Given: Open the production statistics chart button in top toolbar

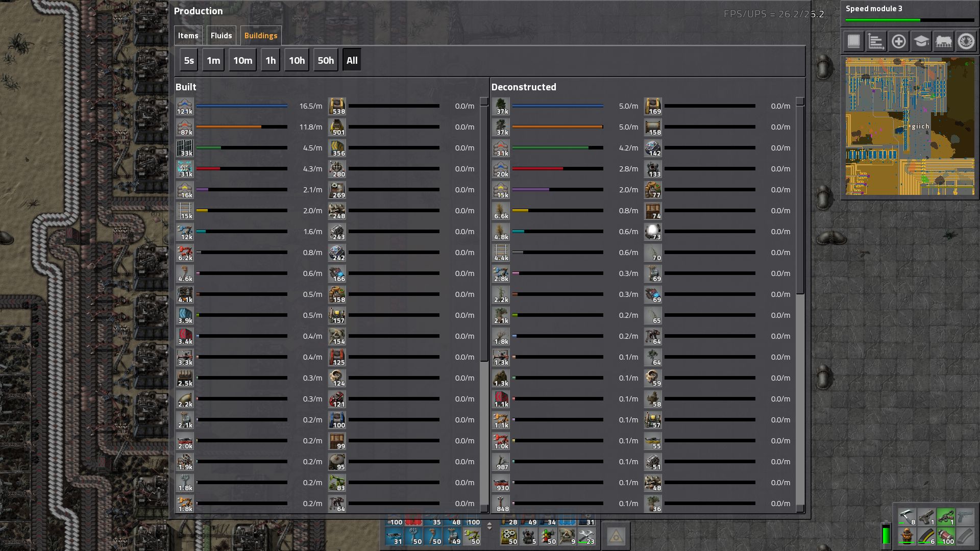Looking at the screenshot, I should pos(876,41).
